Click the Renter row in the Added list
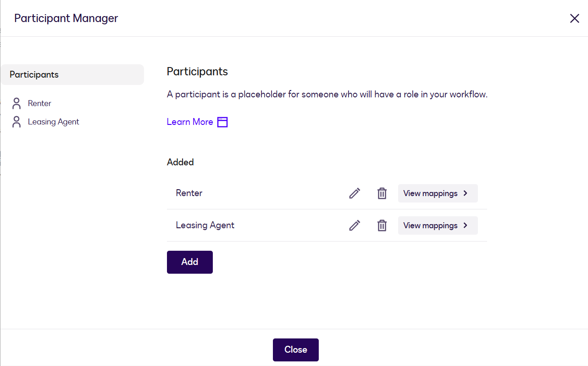This screenshot has height=366, width=588. [189, 193]
